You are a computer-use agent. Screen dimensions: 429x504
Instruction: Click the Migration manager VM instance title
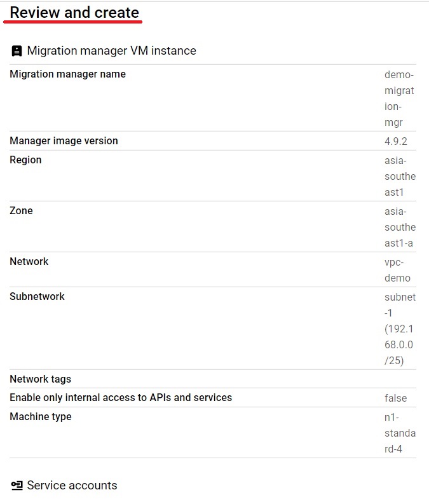coord(111,51)
